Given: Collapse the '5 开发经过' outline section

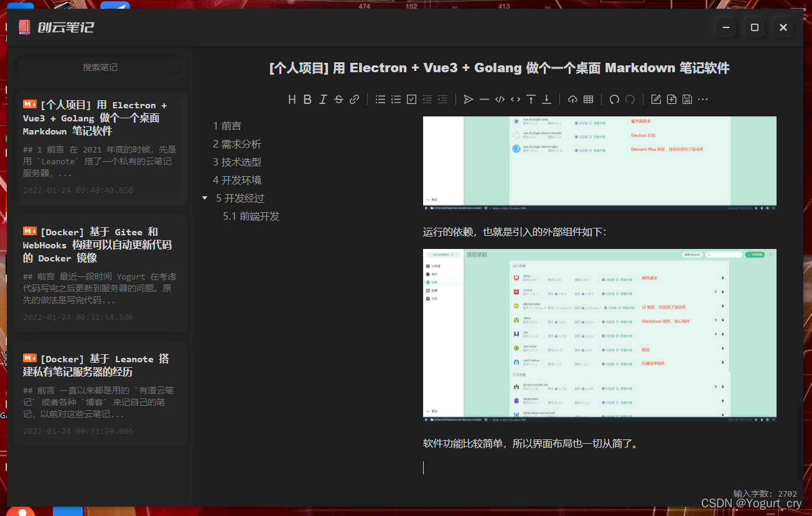Looking at the screenshot, I should 205,198.
